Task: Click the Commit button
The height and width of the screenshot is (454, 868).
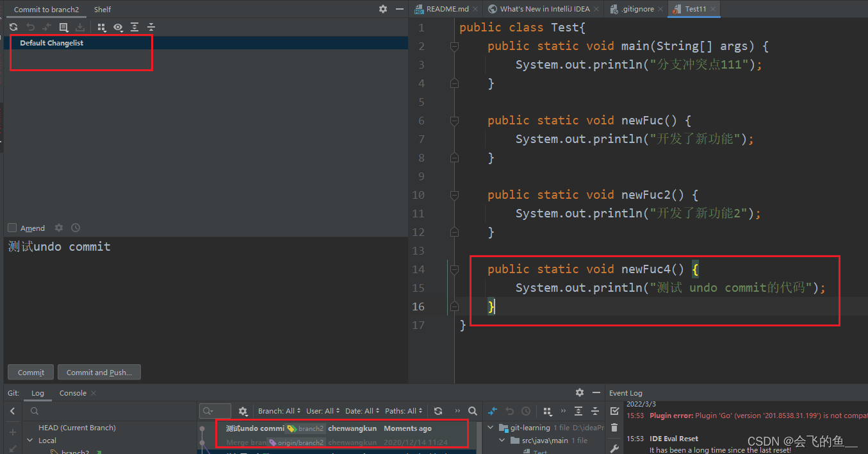Action: pos(30,372)
